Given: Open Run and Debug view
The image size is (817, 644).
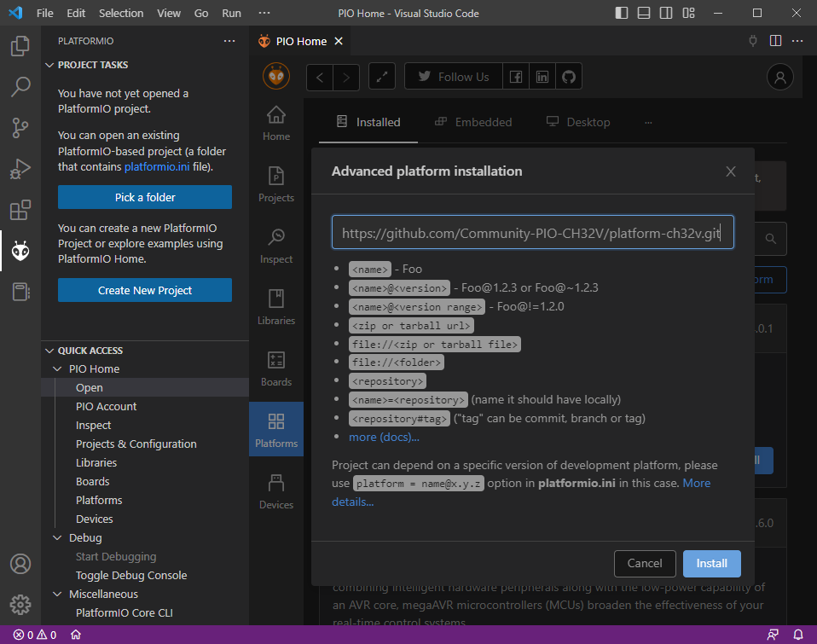Looking at the screenshot, I should pos(20,169).
